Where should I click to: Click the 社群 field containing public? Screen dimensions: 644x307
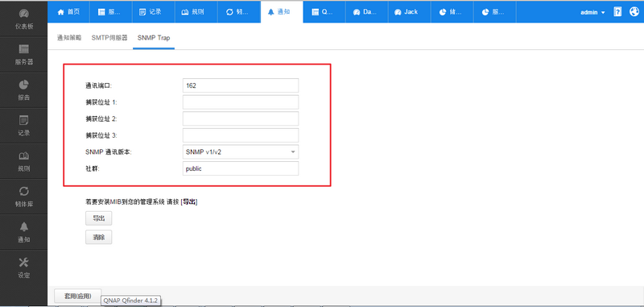(241, 168)
